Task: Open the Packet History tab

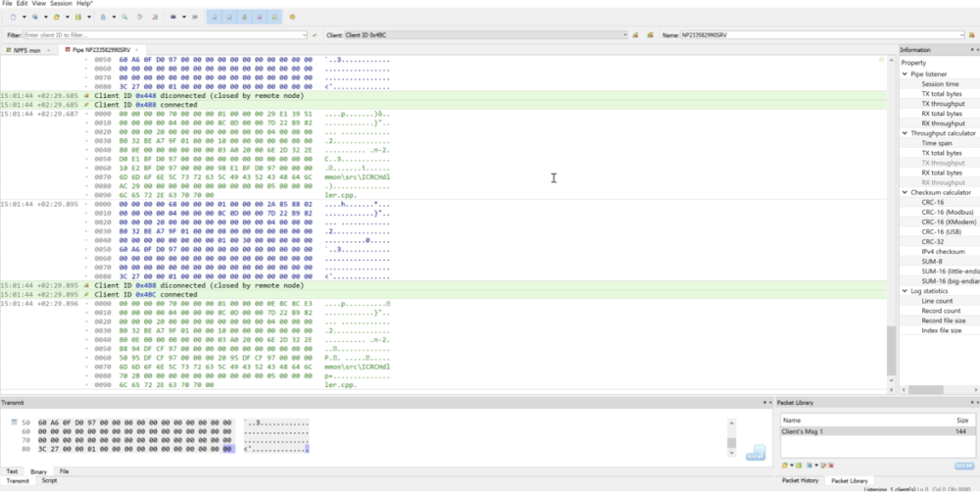Action: coord(801,481)
